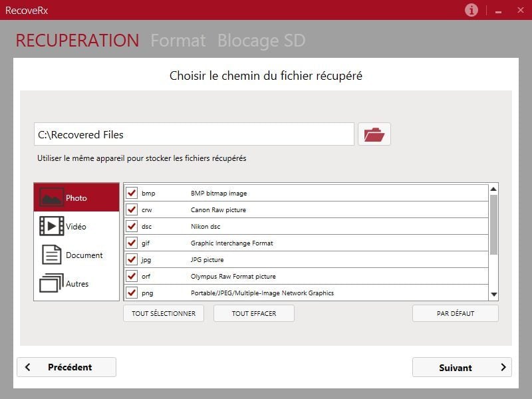Click the folder browse icon
The image size is (532, 399).
(374, 134)
